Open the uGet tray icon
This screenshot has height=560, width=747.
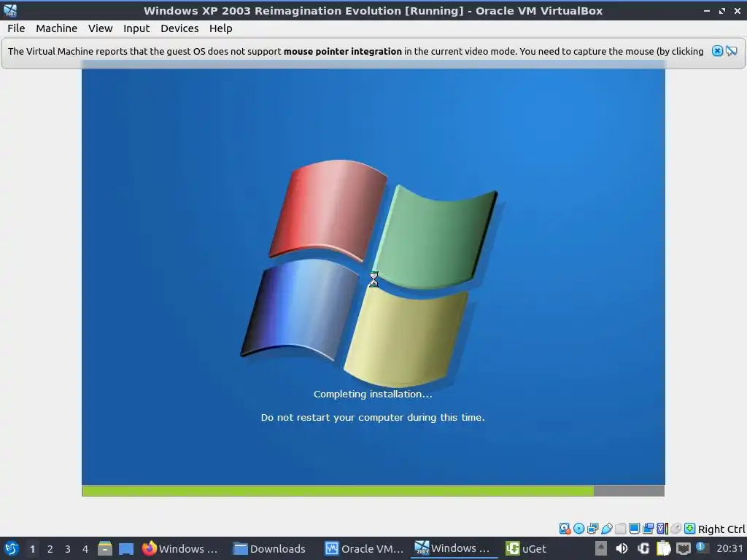[x=643, y=548]
